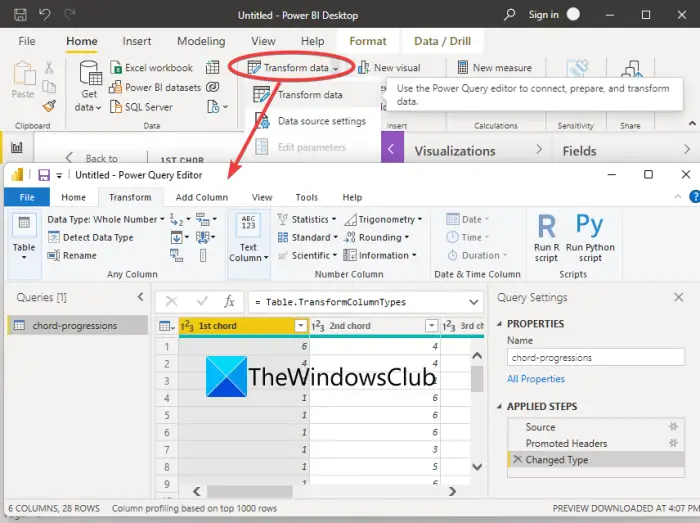Open the Transform data dropdown button
Image resolution: width=700 pixels, height=523 pixels.
tap(293, 68)
